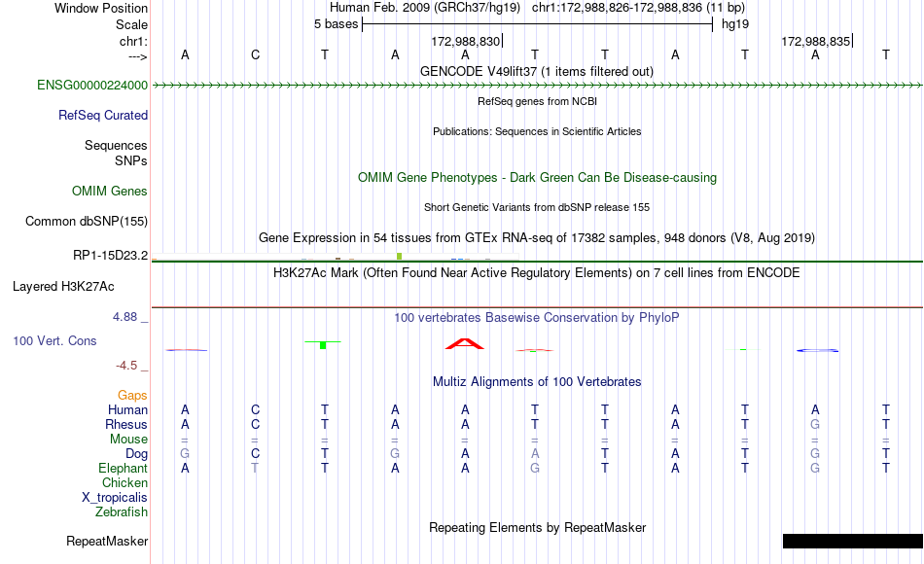The height and width of the screenshot is (564, 924).
Task: Click the Multiz Alignments of 100 Vertebrates title
Action: [537, 382]
